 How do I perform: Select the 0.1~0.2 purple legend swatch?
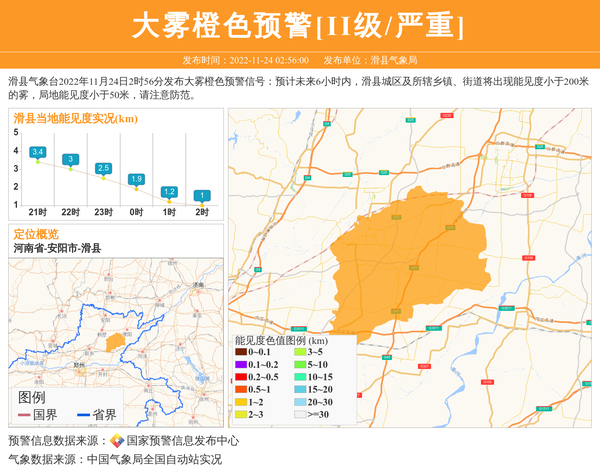(x=240, y=364)
